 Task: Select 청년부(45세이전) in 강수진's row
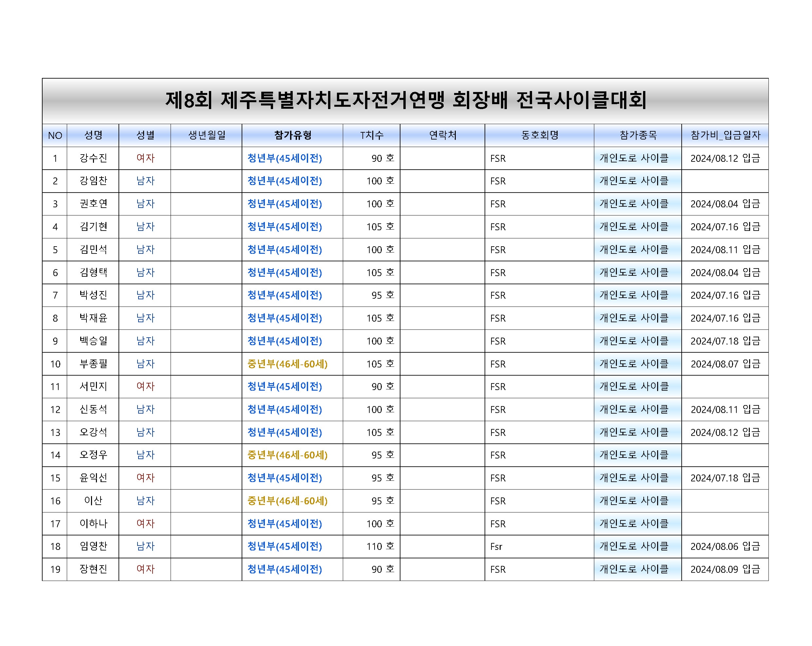tap(285, 158)
